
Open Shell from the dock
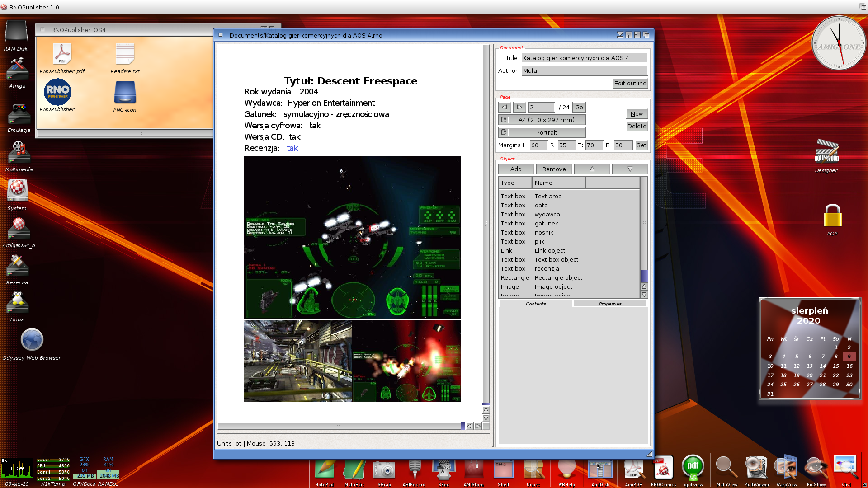pyautogui.click(x=504, y=470)
